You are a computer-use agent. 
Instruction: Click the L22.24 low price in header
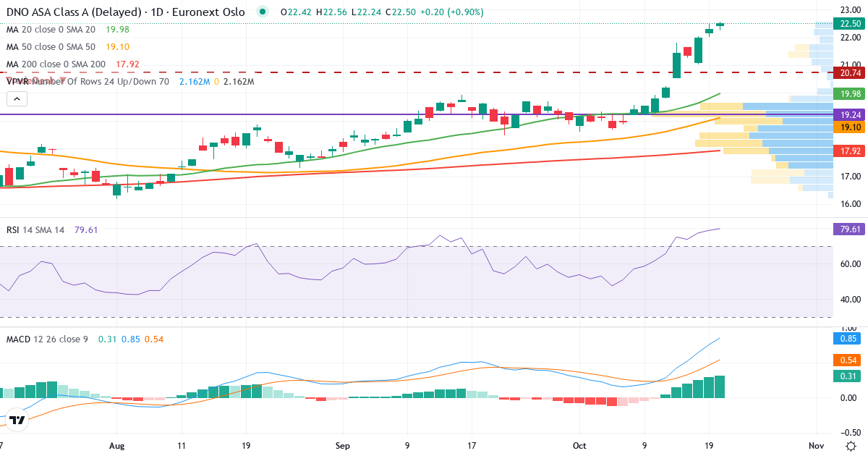pyautogui.click(x=366, y=12)
